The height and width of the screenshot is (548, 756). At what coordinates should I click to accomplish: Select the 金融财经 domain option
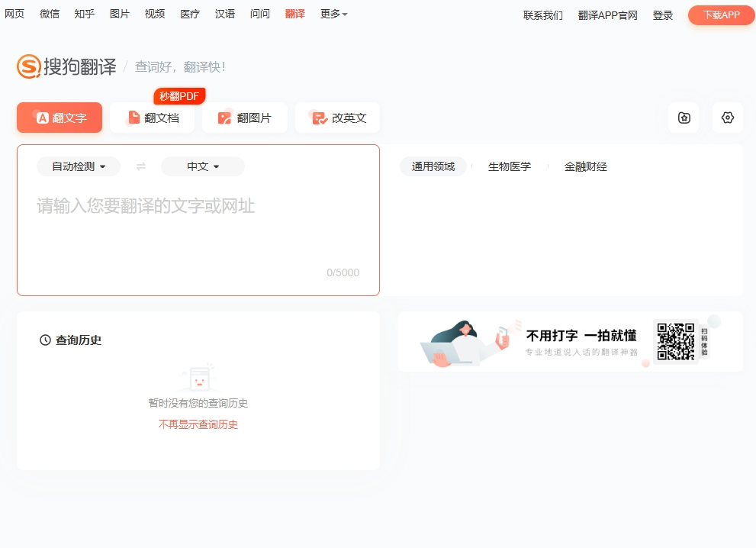click(x=585, y=166)
